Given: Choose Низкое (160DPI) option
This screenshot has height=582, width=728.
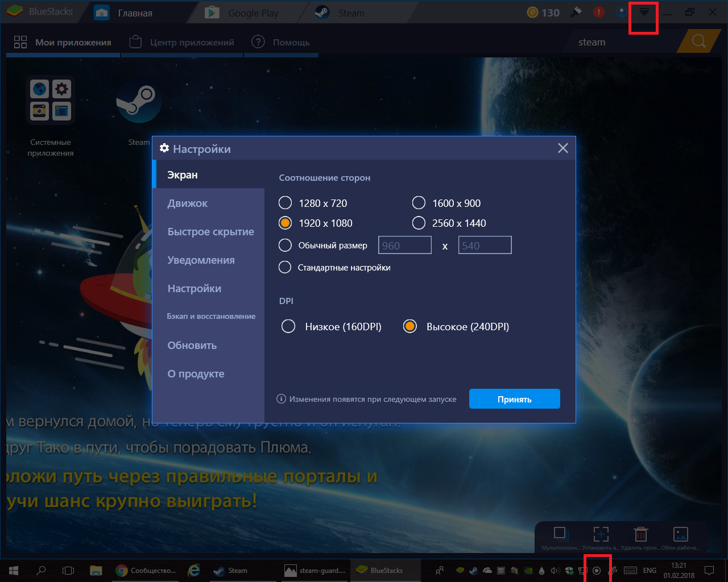Looking at the screenshot, I should click(288, 326).
